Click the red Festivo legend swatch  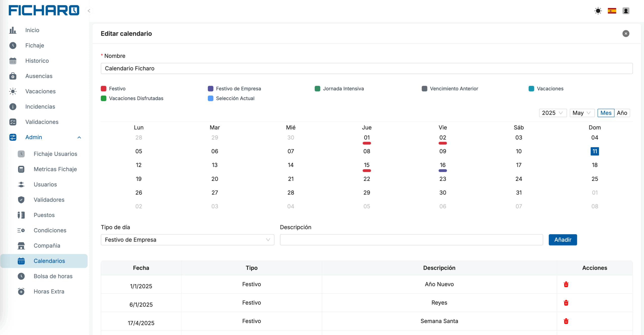pyautogui.click(x=103, y=89)
